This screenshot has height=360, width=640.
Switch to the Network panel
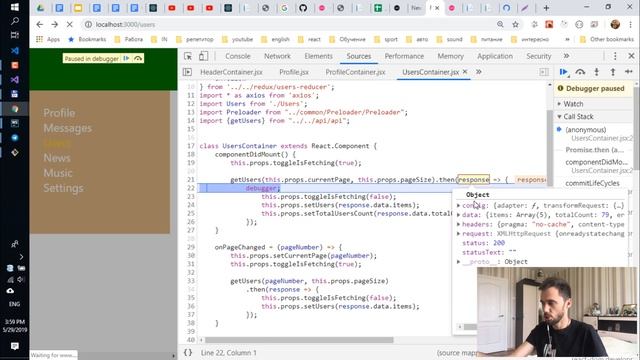coord(277,56)
